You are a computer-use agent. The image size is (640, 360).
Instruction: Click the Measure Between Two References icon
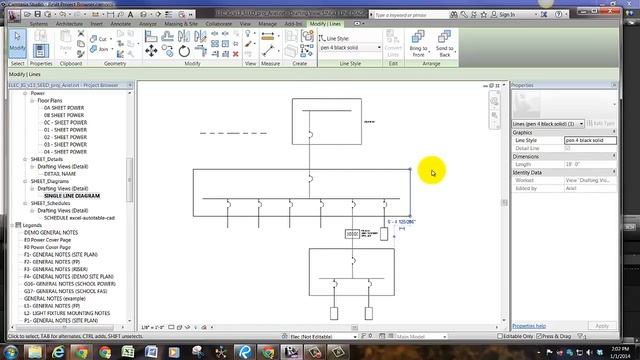tap(267, 36)
